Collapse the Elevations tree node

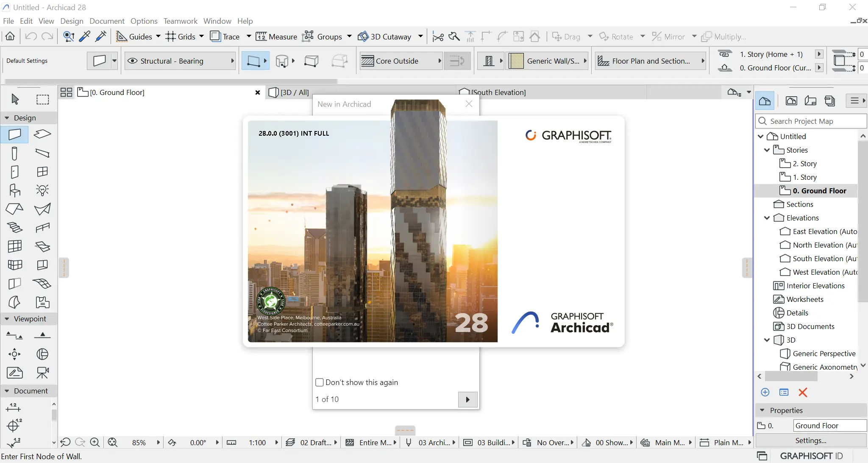pyautogui.click(x=767, y=218)
